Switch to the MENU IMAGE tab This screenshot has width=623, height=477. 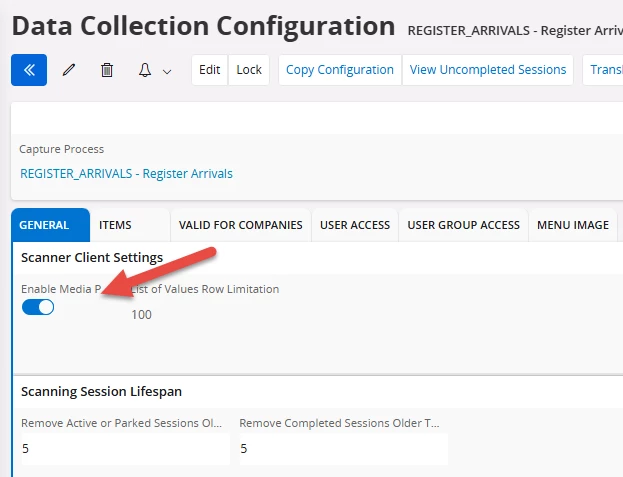572,225
